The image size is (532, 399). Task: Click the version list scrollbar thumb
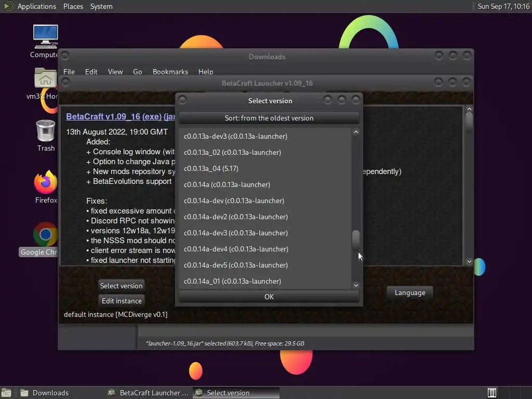click(356, 239)
